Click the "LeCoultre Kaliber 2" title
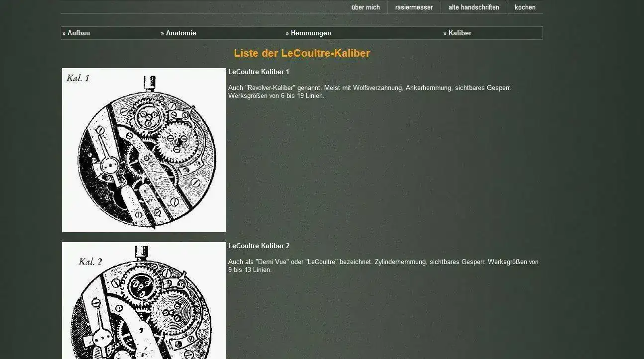Viewport: 644px width, 359px height. (259, 246)
